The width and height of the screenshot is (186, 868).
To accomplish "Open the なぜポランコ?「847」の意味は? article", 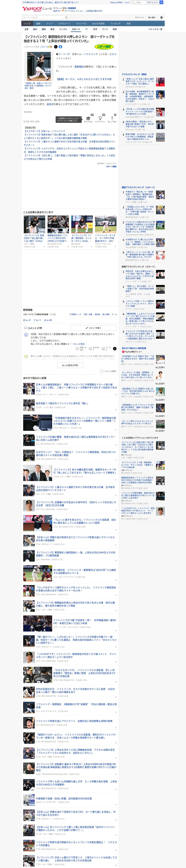I will [x=76, y=454].
